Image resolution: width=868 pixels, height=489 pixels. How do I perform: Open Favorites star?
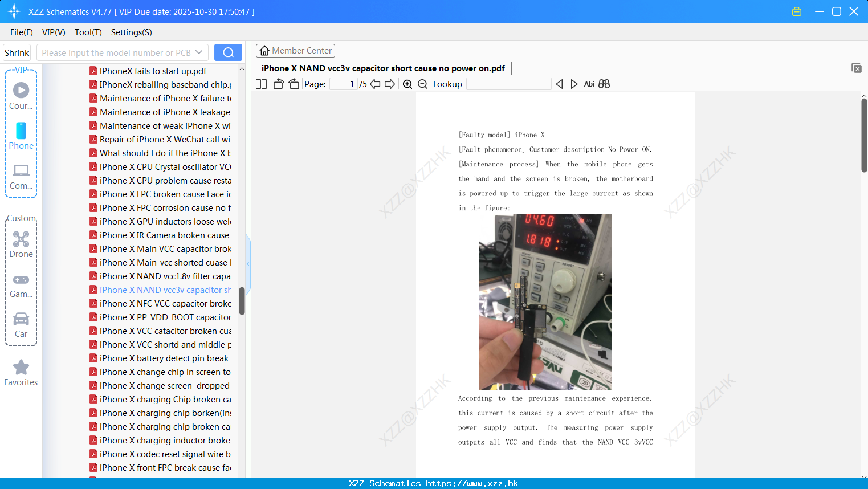pyautogui.click(x=21, y=373)
